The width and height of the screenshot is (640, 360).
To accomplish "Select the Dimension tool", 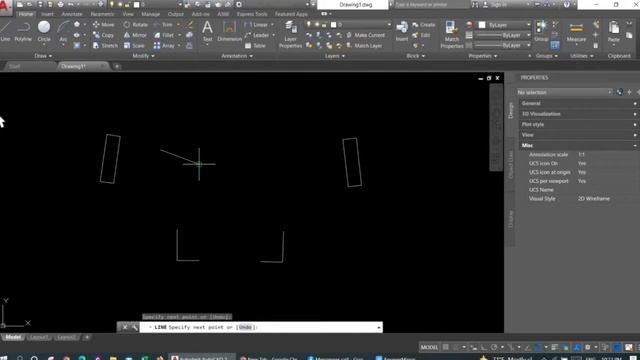I will (x=229, y=32).
